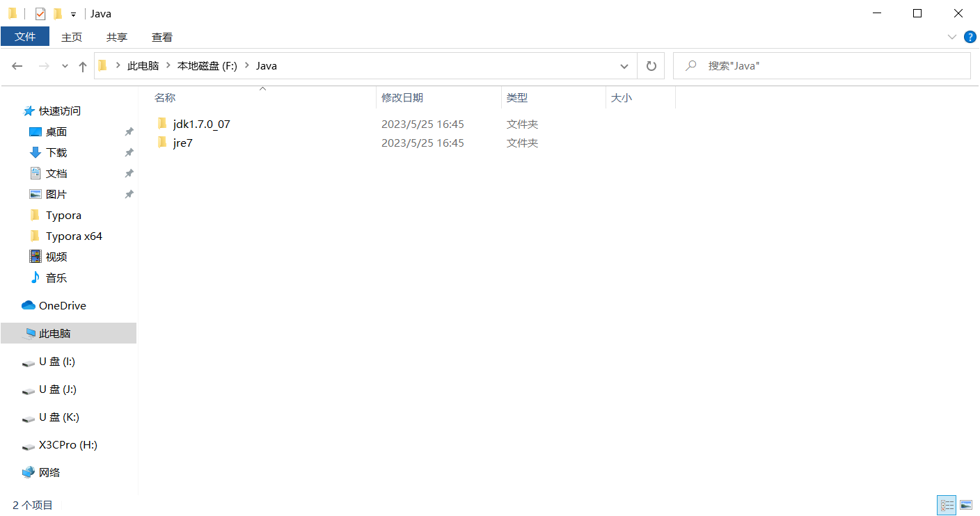Click the music note icon beside 音乐
The height and width of the screenshot is (516, 980).
tap(35, 277)
